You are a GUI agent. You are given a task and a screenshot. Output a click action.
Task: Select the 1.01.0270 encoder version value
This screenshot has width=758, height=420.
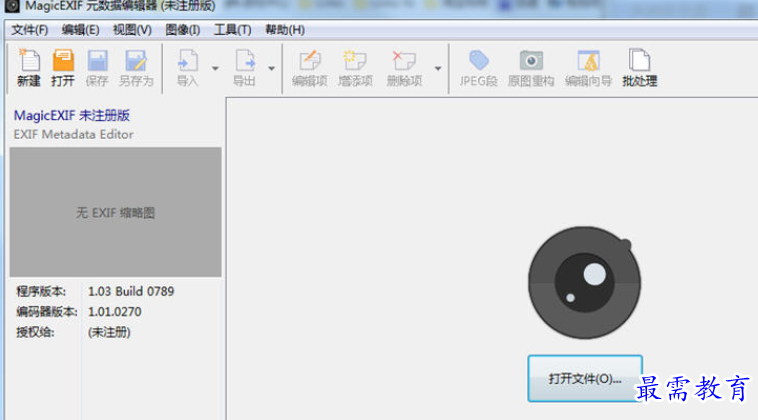tap(115, 312)
